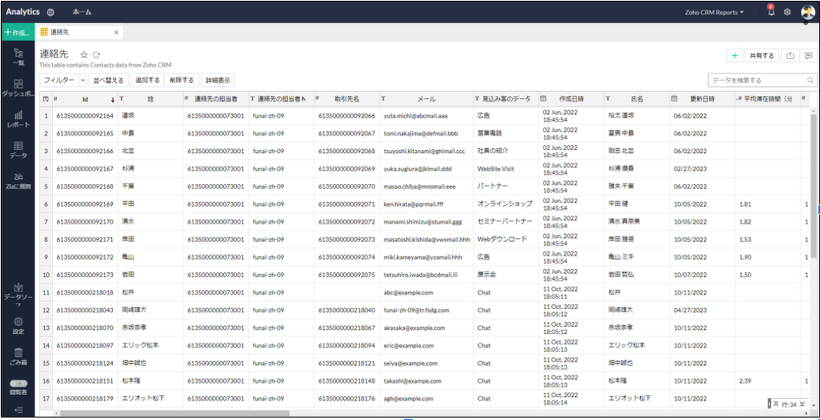
Task: Click the refresh icon beside 連絡先 title
Action: [x=97, y=54]
